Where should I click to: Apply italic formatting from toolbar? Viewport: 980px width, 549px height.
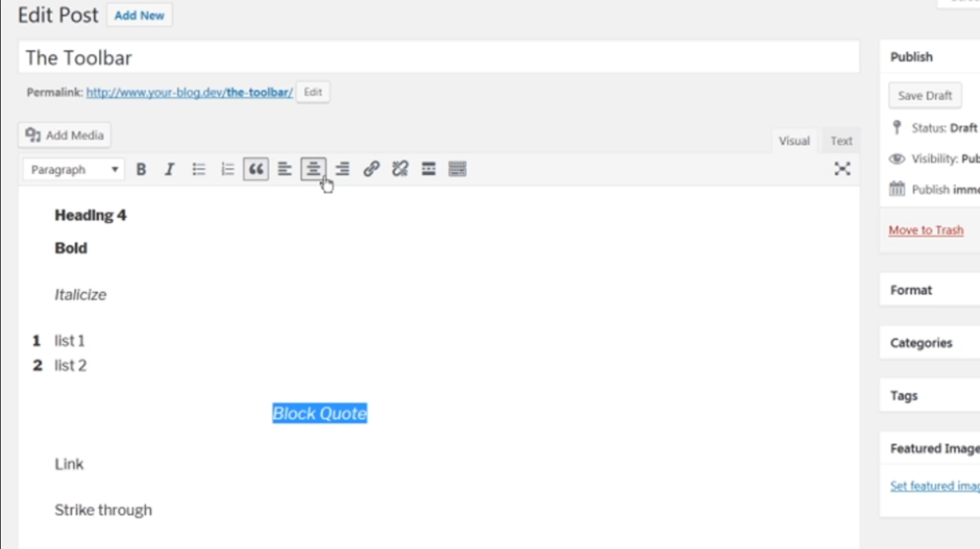coord(169,170)
